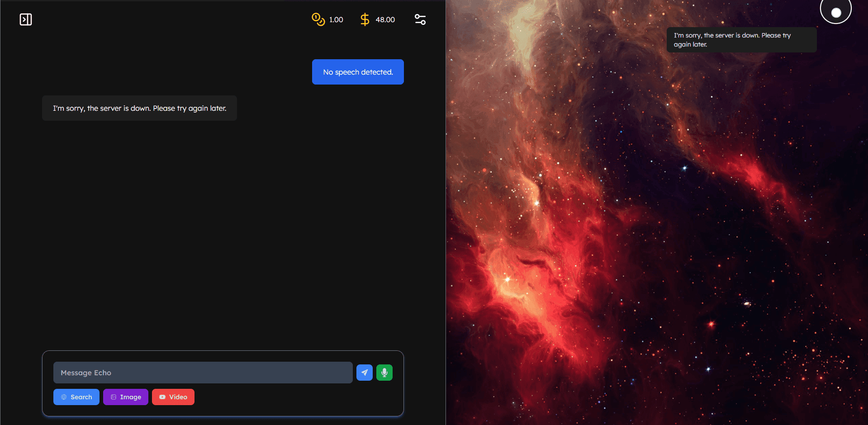Click the caption overlay on the avatar view

pos(741,39)
